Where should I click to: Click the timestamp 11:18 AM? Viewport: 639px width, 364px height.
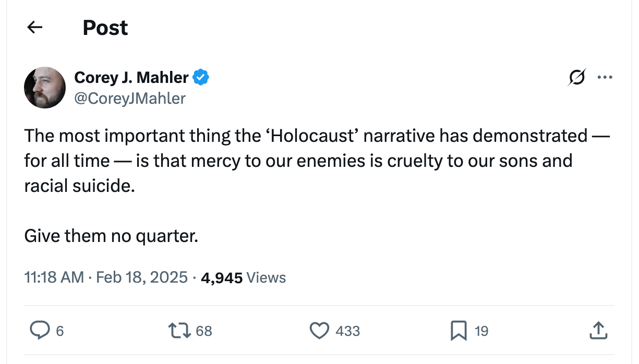tap(53, 277)
